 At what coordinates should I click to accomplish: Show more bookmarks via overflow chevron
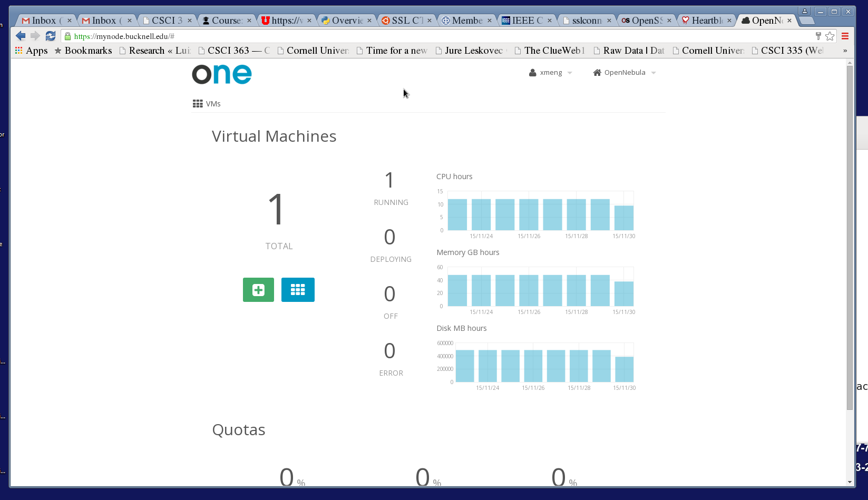point(845,51)
